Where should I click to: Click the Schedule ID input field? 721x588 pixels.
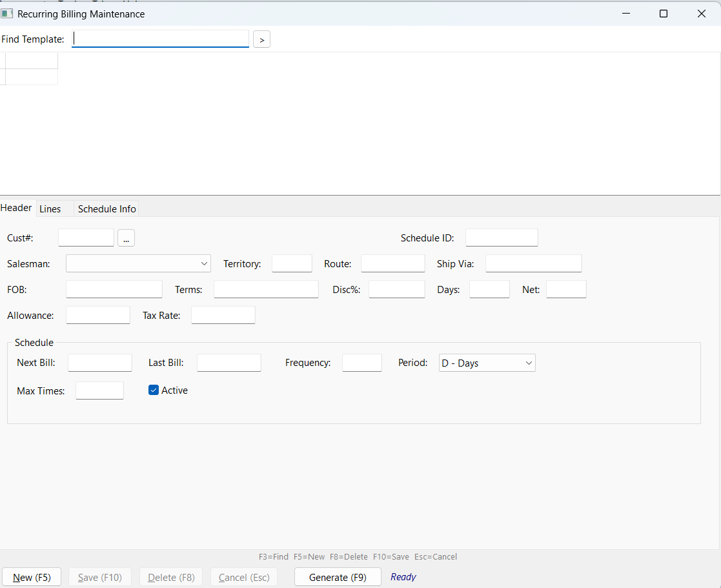tap(502, 238)
